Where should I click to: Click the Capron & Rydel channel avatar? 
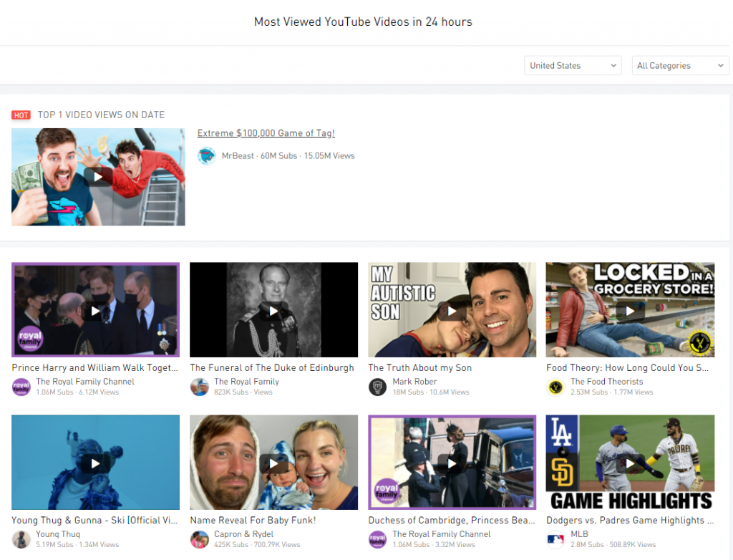click(x=200, y=539)
